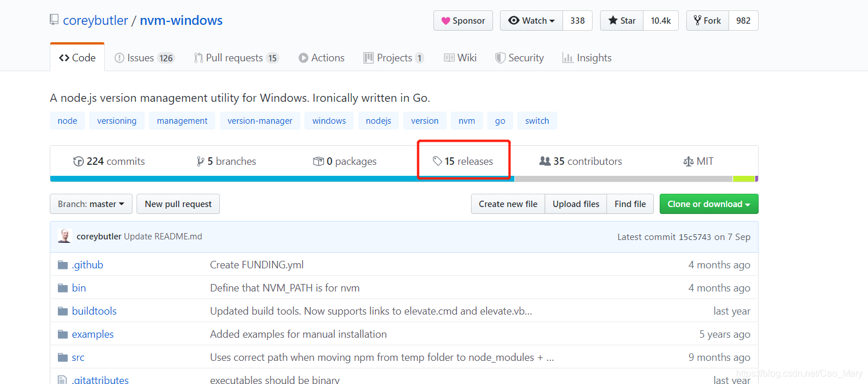The width and height of the screenshot is (868, 384).
Task: Open the Branch: master dropdown
Action: pos(91,204)
